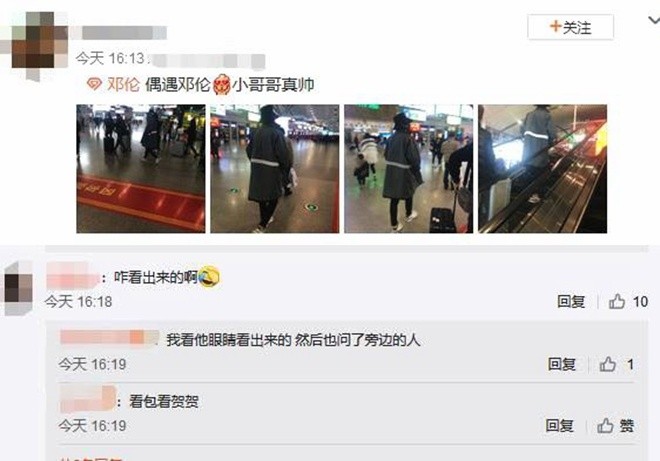Click the super topic diamond icon
The height and width of the screenshot is (461, 660).
tap(94, 84)
